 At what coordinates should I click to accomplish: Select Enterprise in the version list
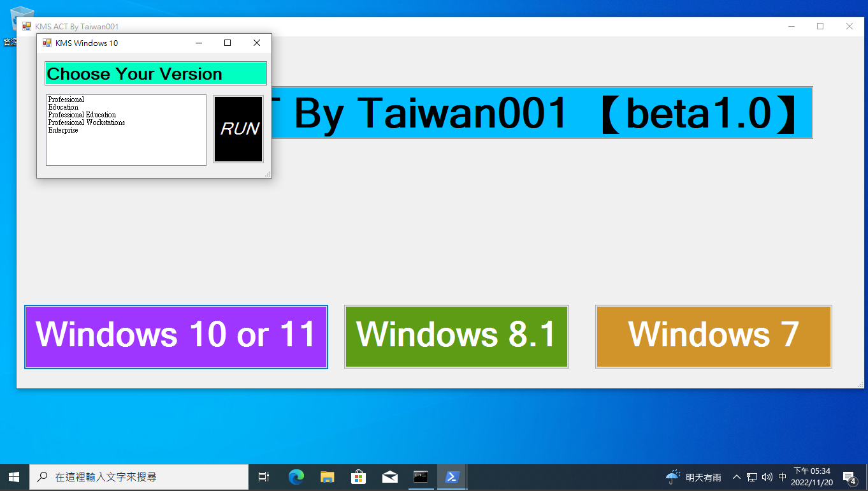tap(63, 130)
